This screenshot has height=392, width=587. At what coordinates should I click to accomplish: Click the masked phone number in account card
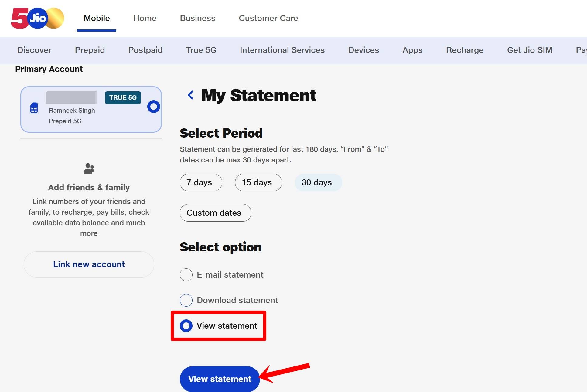[71, 97]
